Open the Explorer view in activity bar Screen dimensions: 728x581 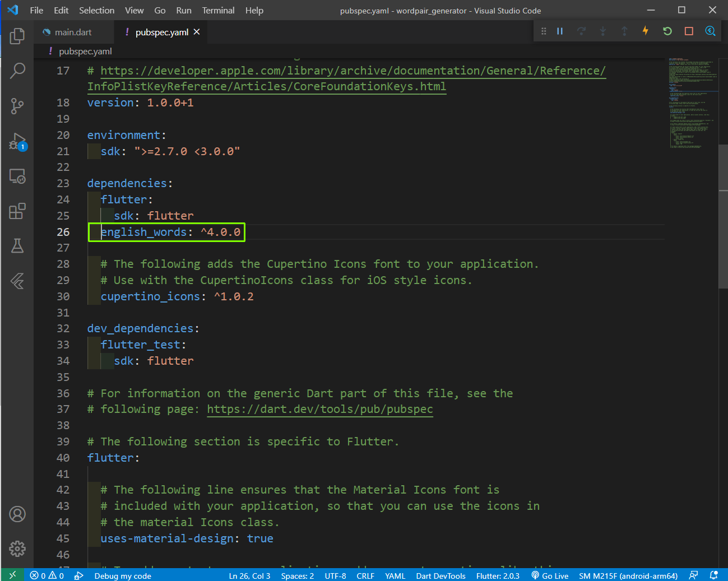(17, 36)
